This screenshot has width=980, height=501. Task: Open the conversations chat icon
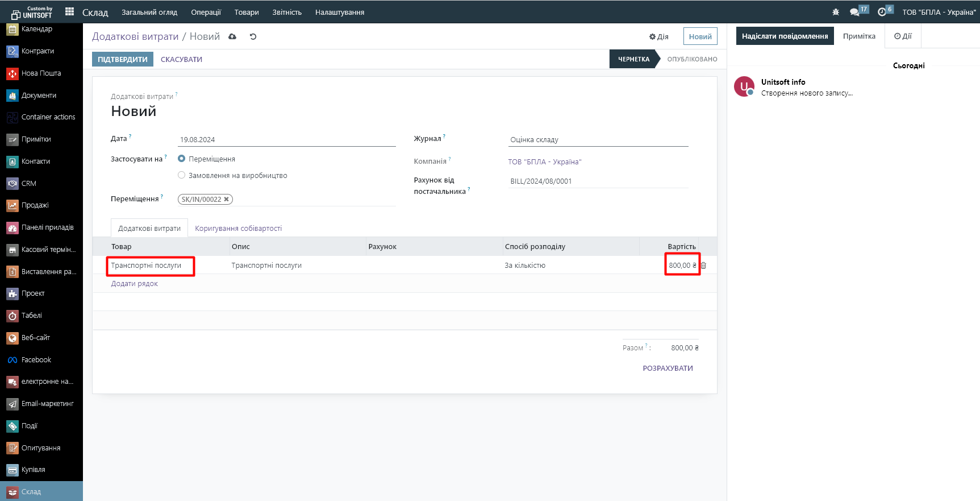point(854,12)
